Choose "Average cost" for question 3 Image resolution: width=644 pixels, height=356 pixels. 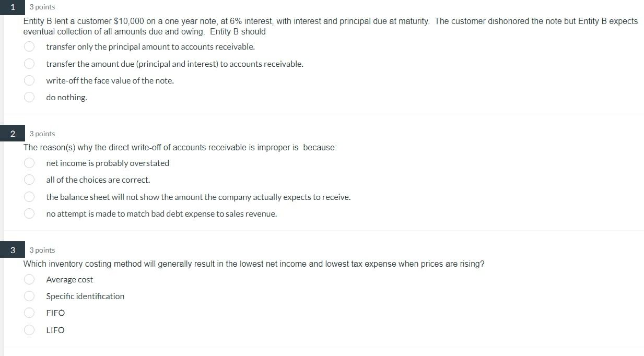tap(29, 279)
